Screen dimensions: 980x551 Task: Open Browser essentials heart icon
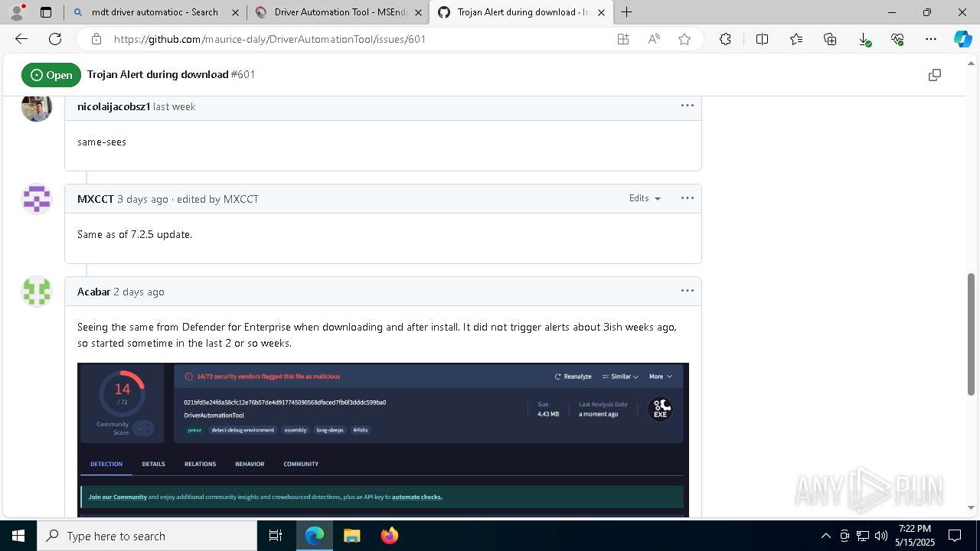pos(897,39)
